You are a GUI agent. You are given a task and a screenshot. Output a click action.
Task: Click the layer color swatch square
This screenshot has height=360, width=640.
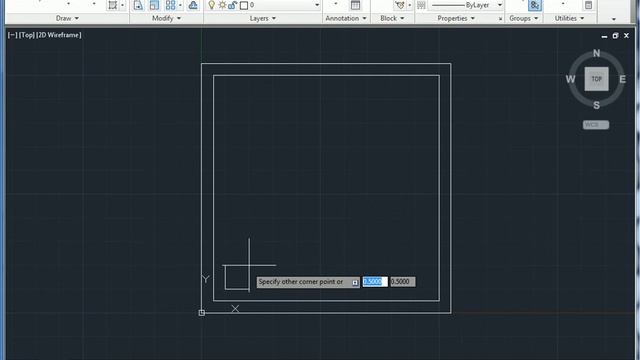[244, 5]
